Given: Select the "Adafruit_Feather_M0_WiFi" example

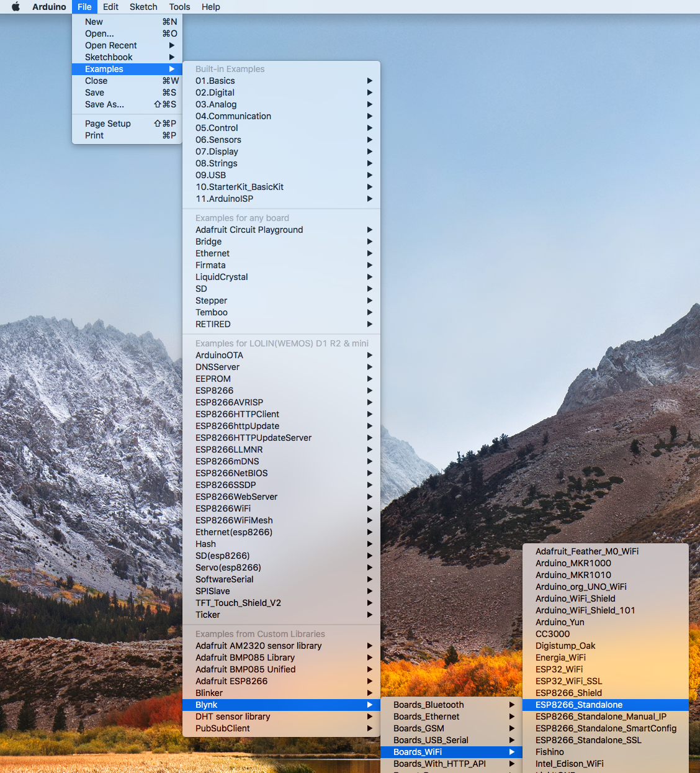Looking at the screenshot, I should (587, 551).
